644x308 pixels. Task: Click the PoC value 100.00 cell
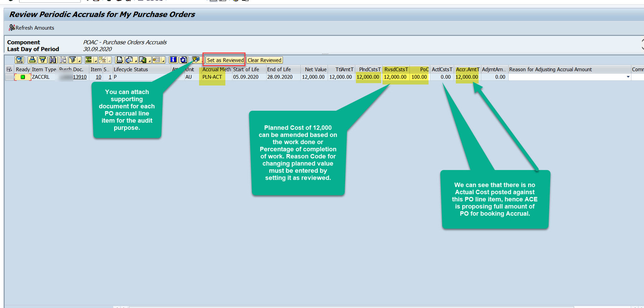coord(419,77)
